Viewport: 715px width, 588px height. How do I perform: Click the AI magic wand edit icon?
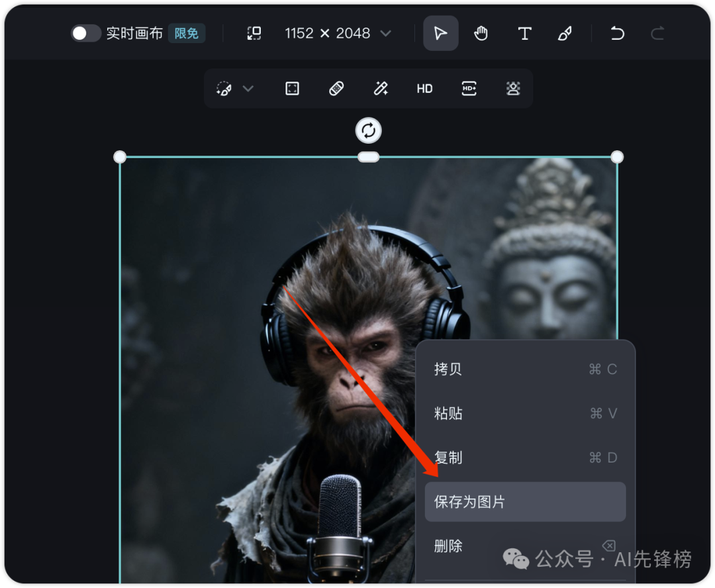click(x=380, y=88)
